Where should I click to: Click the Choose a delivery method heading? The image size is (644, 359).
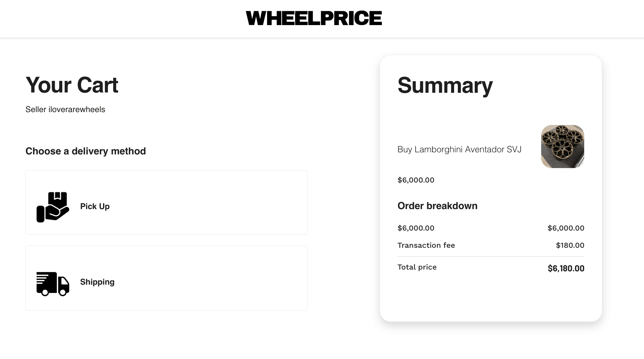point(86,151)
